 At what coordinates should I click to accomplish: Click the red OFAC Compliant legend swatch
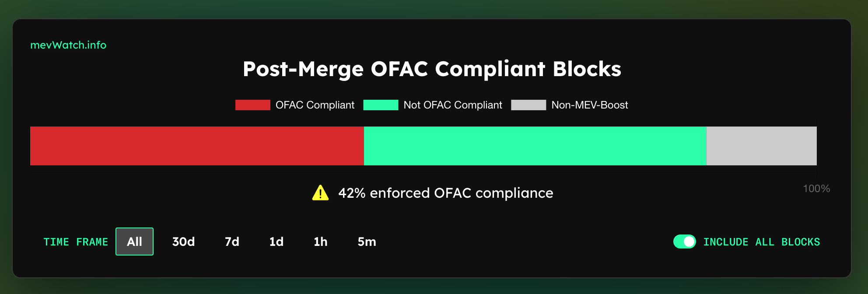pos(252,105)
